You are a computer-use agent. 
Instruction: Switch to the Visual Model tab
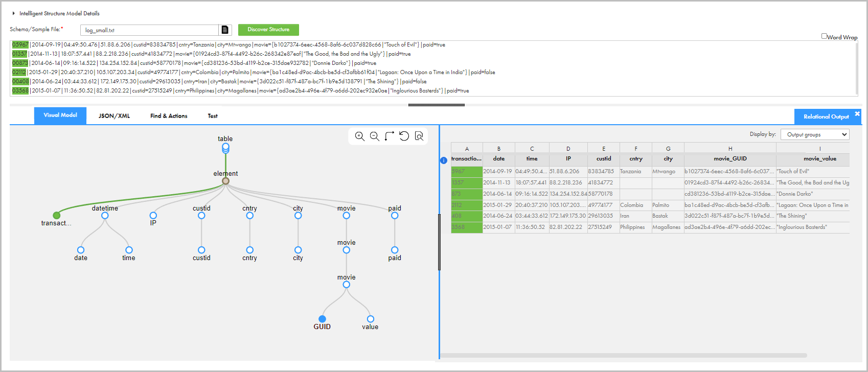(x=60, y=115)
